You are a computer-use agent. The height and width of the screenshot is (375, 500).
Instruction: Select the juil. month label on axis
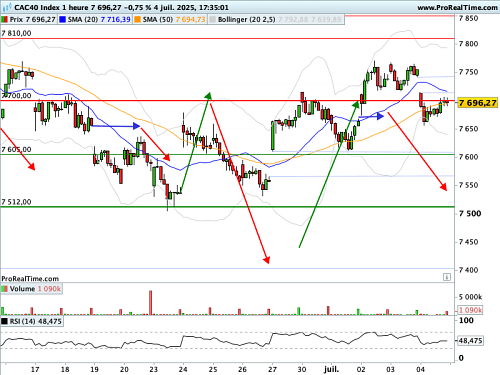click(x=331, y=369)
